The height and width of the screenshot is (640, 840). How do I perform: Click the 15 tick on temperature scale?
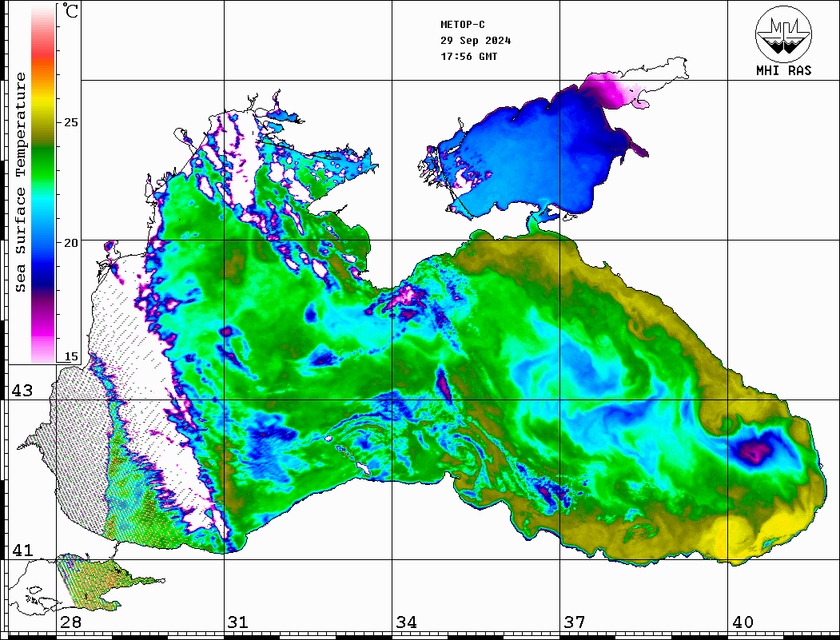pos(70,356)
